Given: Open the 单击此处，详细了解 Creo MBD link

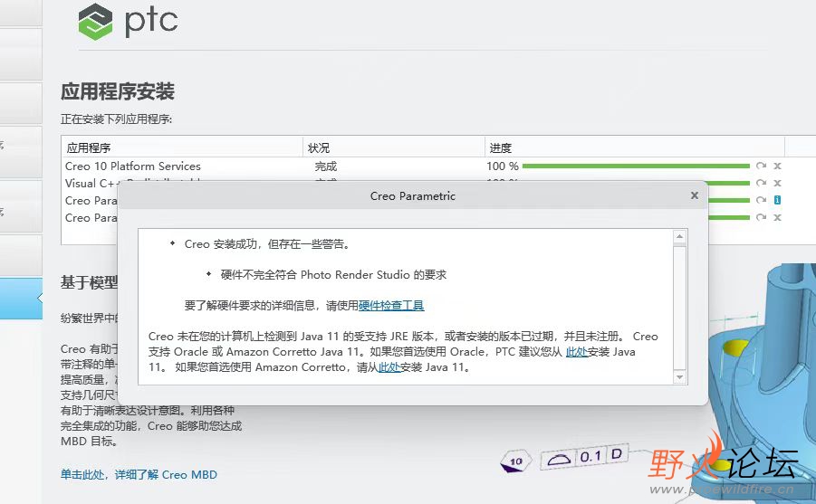Looking at the screenshot, I should [139, 474].
